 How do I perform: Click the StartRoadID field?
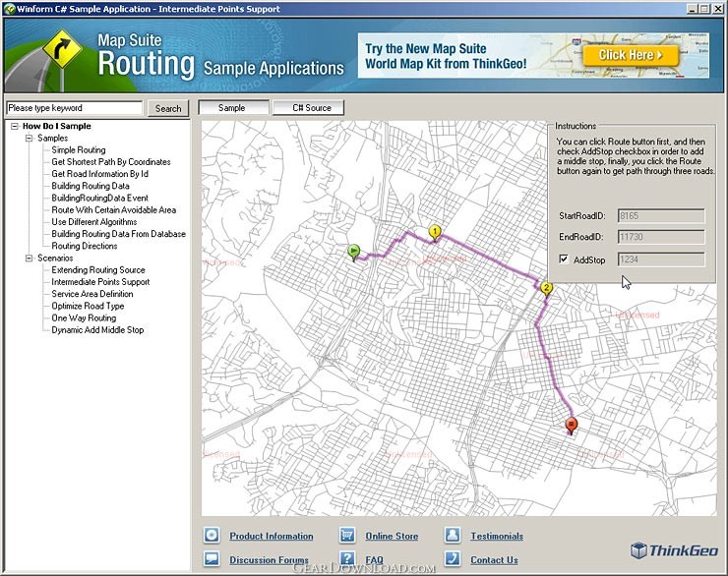click(x=661, y=215)
